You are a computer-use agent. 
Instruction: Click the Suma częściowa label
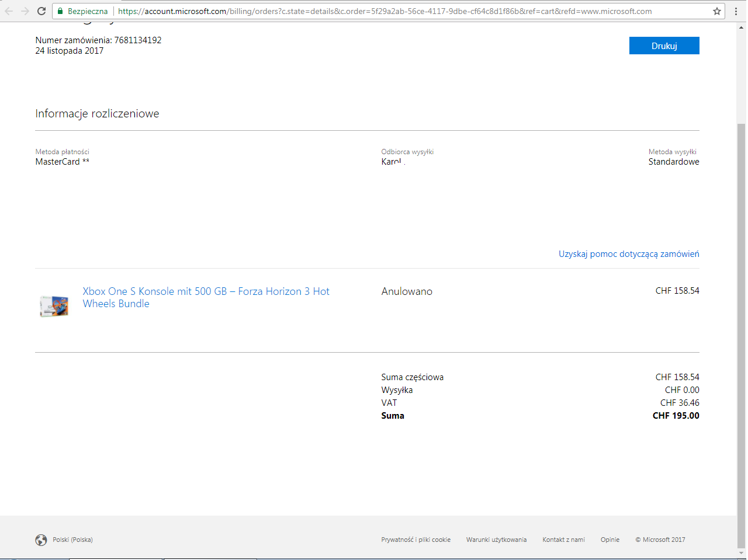(413, 377)
